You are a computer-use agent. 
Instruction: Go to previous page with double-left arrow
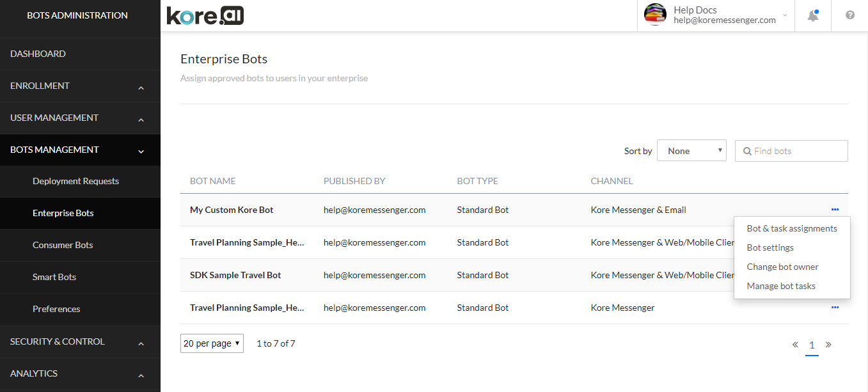coord(795,345)
